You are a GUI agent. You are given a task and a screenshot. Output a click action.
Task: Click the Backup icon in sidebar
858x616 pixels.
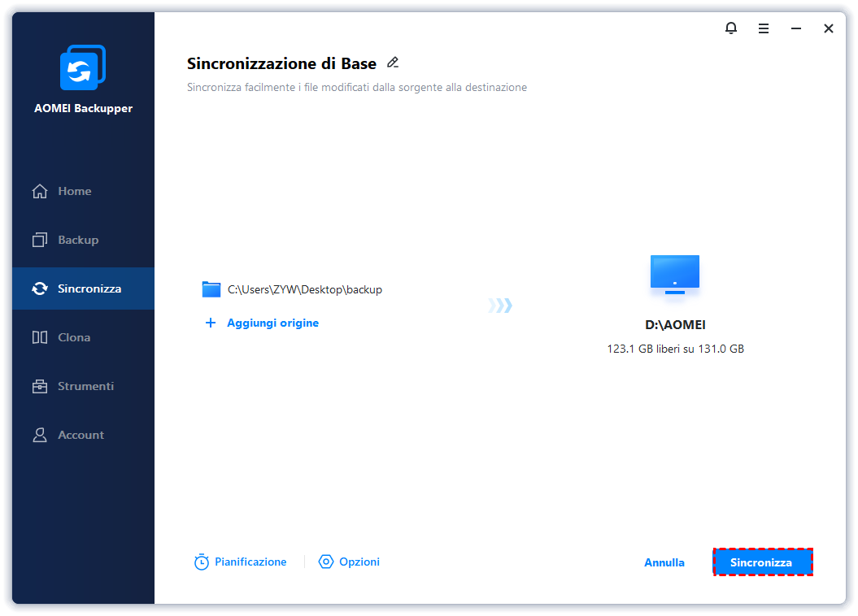[39, 240]
